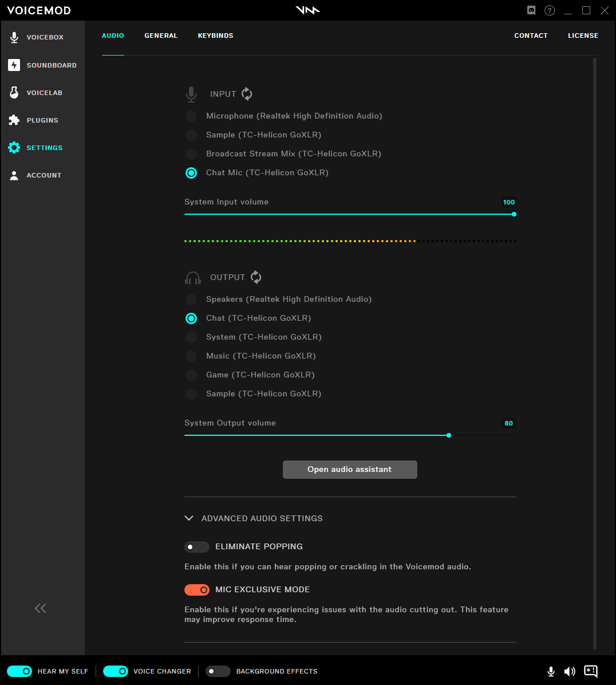Viewport: 616px width, 685px height.
Task: Click the output volume value 80
Action: tap(508, 423)
